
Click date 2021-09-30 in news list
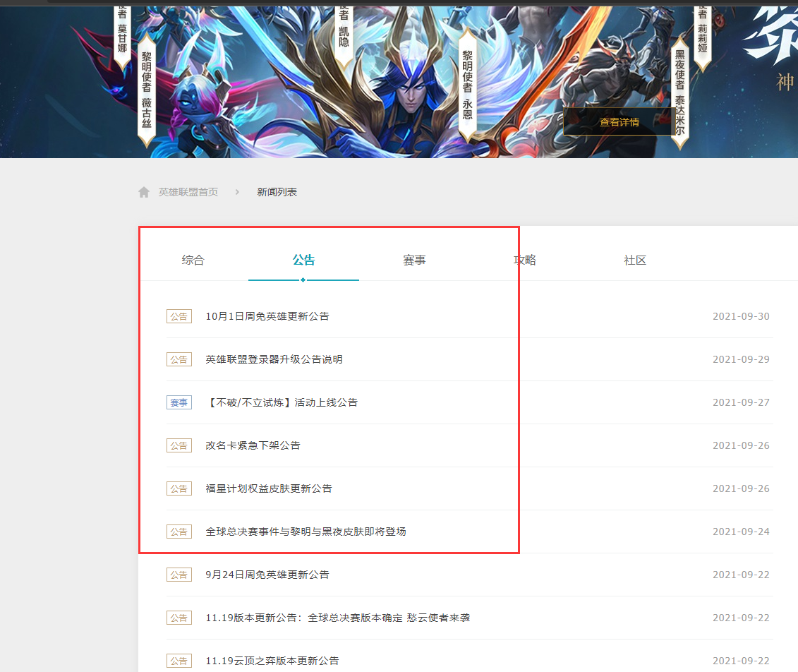741,316
